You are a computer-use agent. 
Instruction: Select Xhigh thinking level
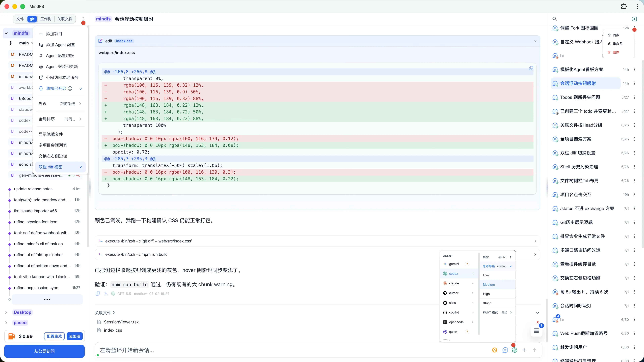(497, 303)
